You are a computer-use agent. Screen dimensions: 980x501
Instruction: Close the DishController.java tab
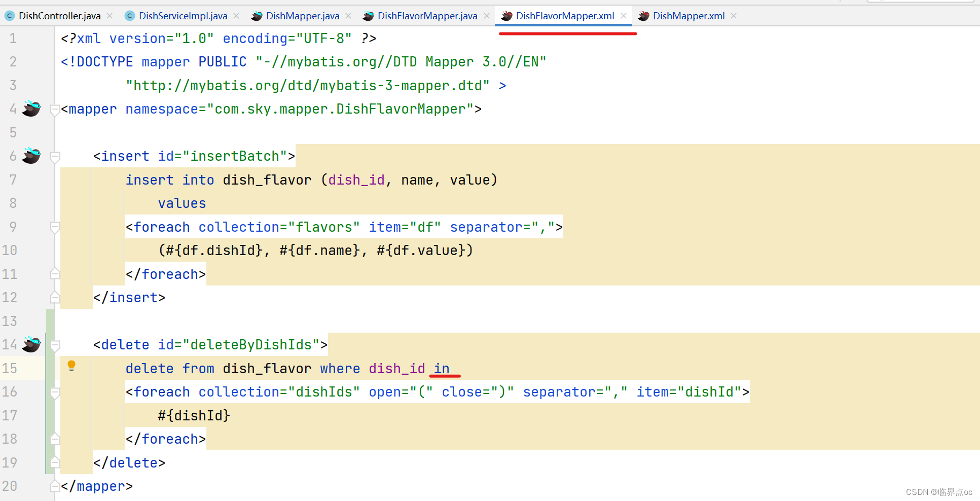[110, 16]
